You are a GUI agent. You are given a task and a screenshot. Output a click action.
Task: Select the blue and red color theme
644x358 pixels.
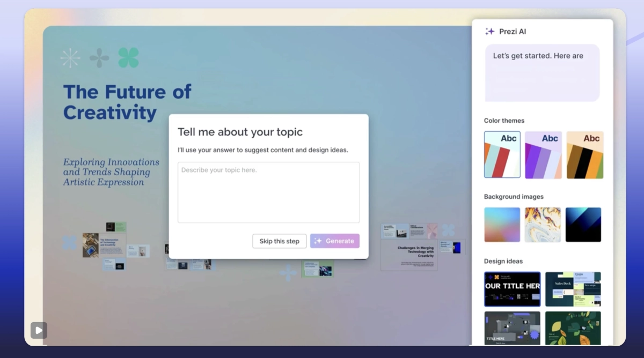502,155
